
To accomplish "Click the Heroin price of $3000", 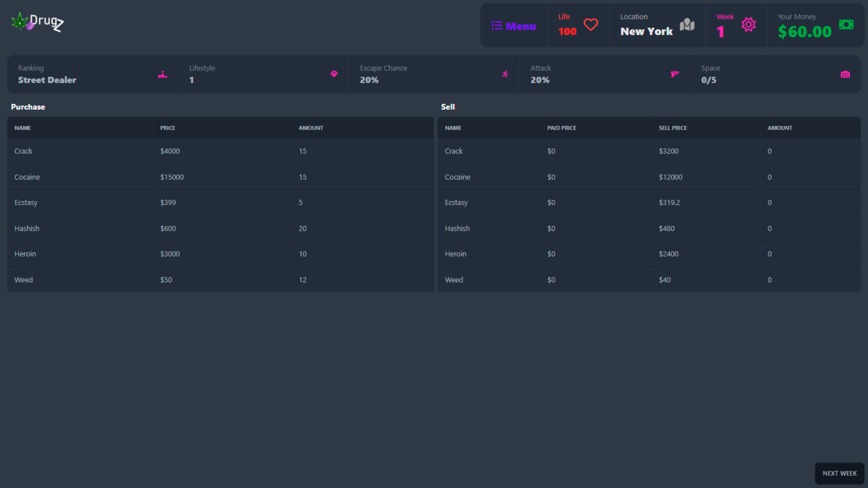I will pos(170,253).
